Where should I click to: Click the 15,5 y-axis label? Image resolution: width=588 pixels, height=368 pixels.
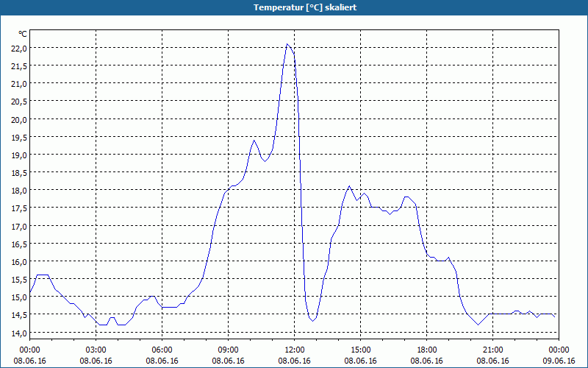(x=19, y=280)
